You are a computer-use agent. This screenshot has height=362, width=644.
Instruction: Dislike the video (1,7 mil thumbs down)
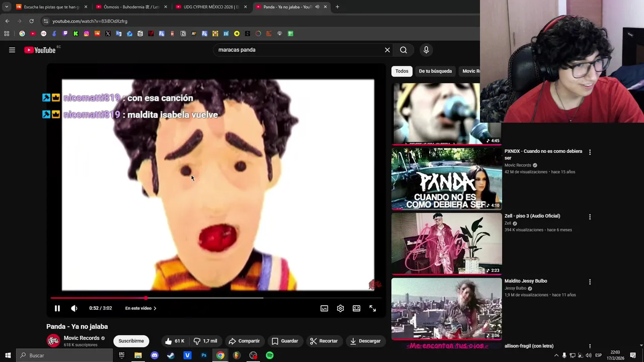point(205,341)
